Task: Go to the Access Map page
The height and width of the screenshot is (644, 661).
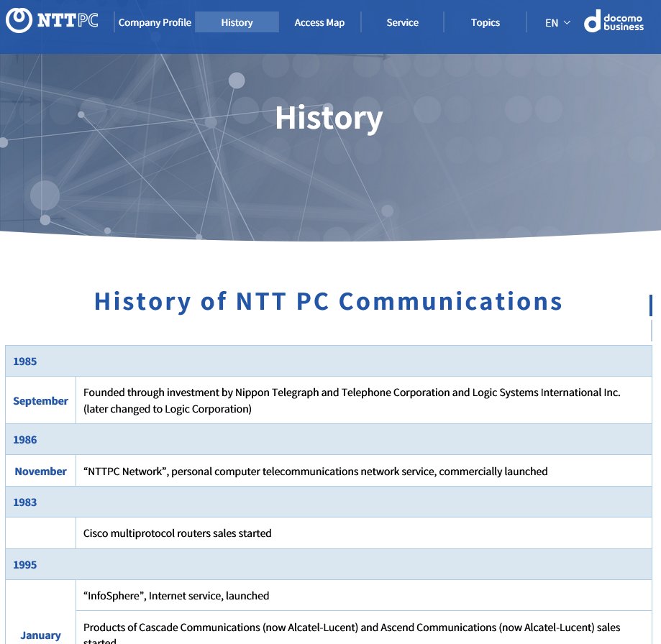Action: (319, 22)
